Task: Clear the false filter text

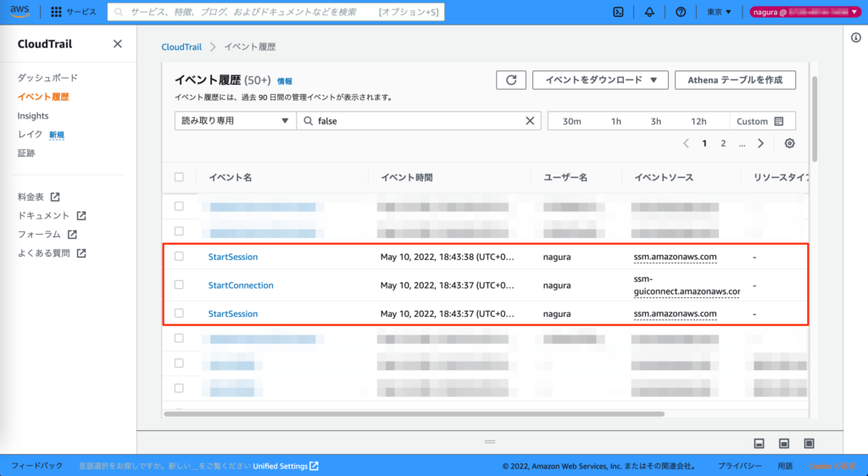Action: [x=530, y=120]
